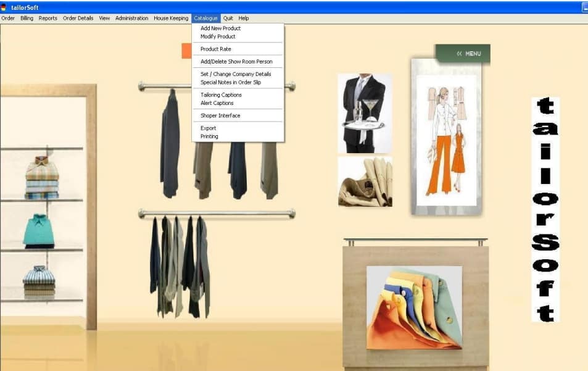Open the Billing menu
Image resolution: width=588 pixels, height=371 pixels.
point(27,19)
